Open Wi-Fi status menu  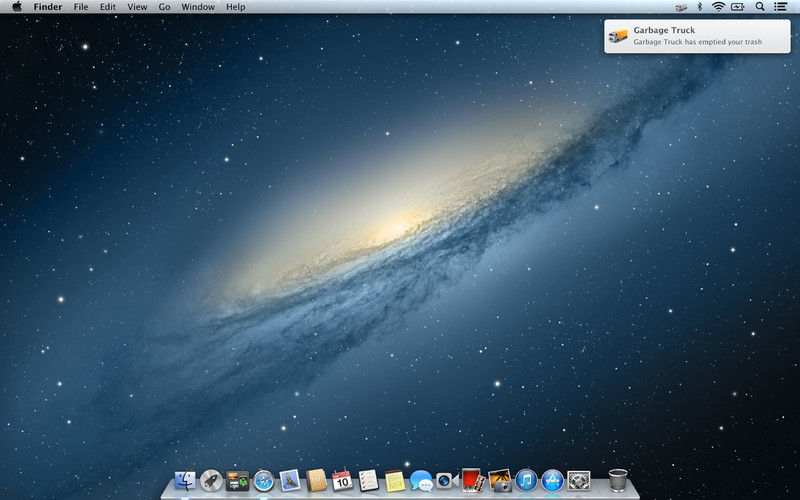tap(718, 7)
